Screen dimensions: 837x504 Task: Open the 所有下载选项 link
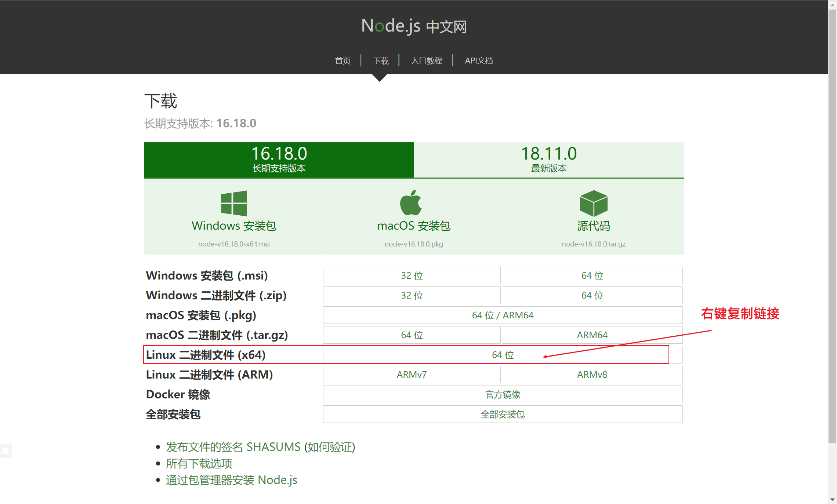click(199, 464)
